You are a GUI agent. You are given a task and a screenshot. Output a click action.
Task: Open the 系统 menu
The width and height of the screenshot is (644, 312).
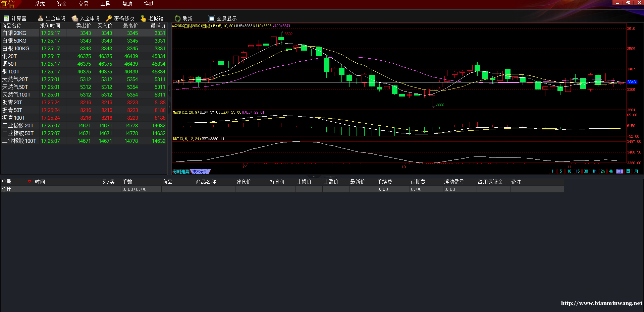pyautogui.click(x=40, y=4)
